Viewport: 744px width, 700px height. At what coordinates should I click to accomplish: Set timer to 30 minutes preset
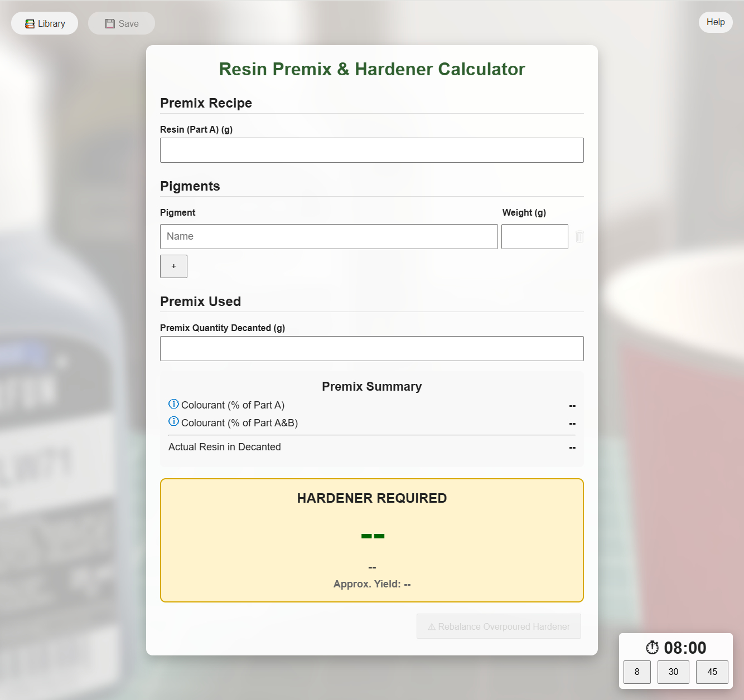(673, 672)
